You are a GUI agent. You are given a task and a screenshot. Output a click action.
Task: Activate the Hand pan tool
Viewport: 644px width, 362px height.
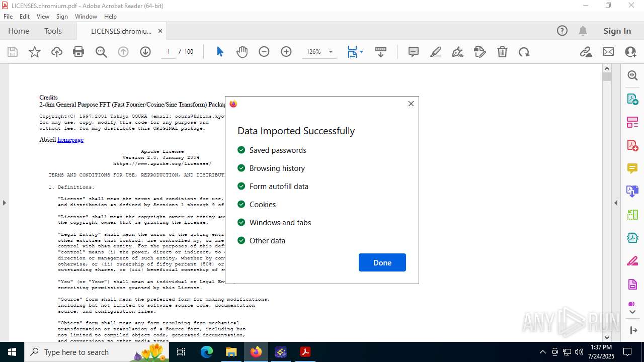[242, 52]
